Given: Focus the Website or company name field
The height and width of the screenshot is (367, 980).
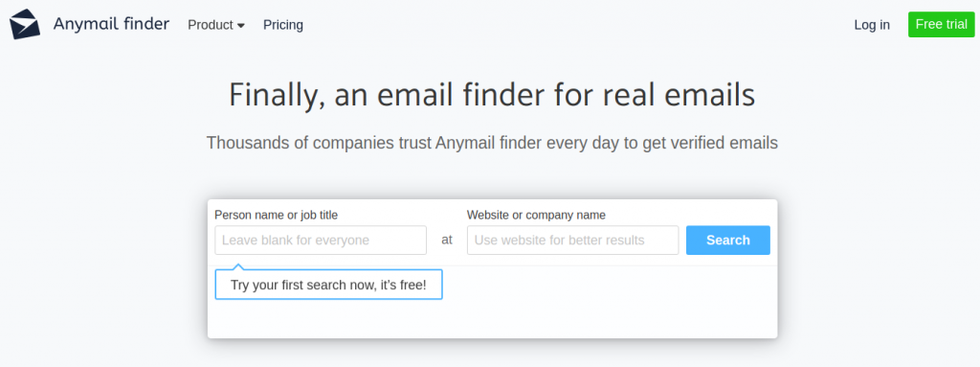Looking at the screenshot, I should 572,240.
